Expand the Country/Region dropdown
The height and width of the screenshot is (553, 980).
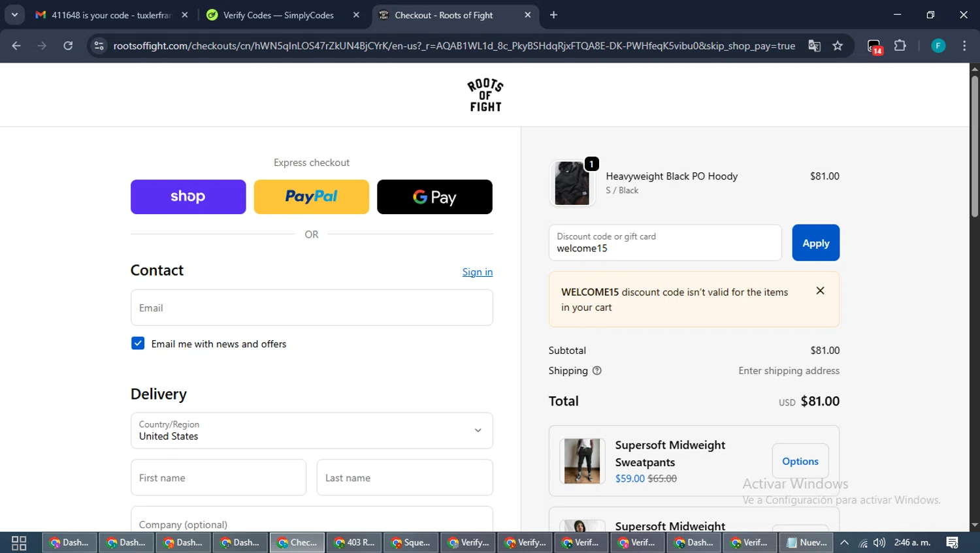312,430
